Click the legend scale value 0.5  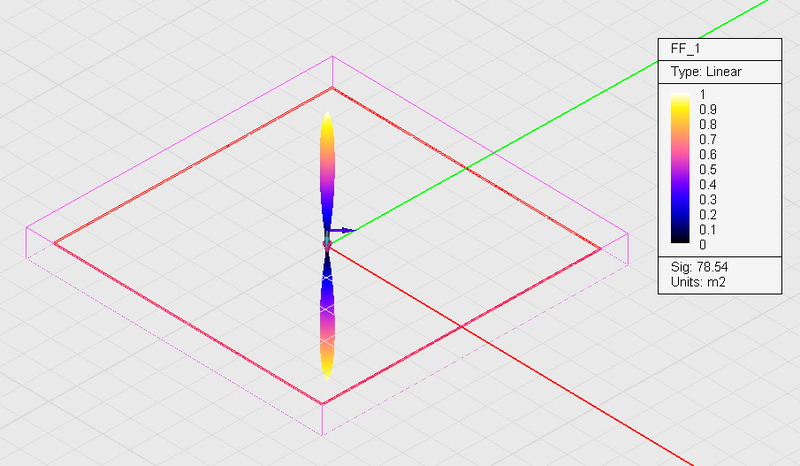(x=708, y=169)
